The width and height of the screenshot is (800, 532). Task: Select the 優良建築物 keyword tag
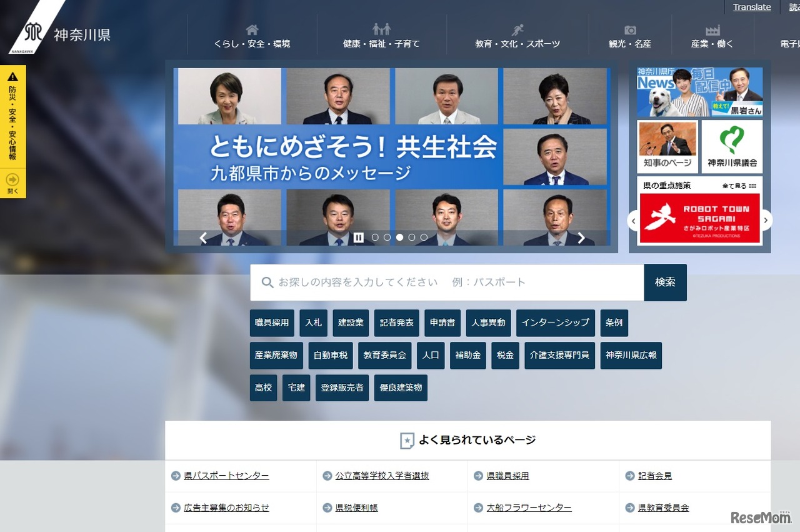pos(401,388)
